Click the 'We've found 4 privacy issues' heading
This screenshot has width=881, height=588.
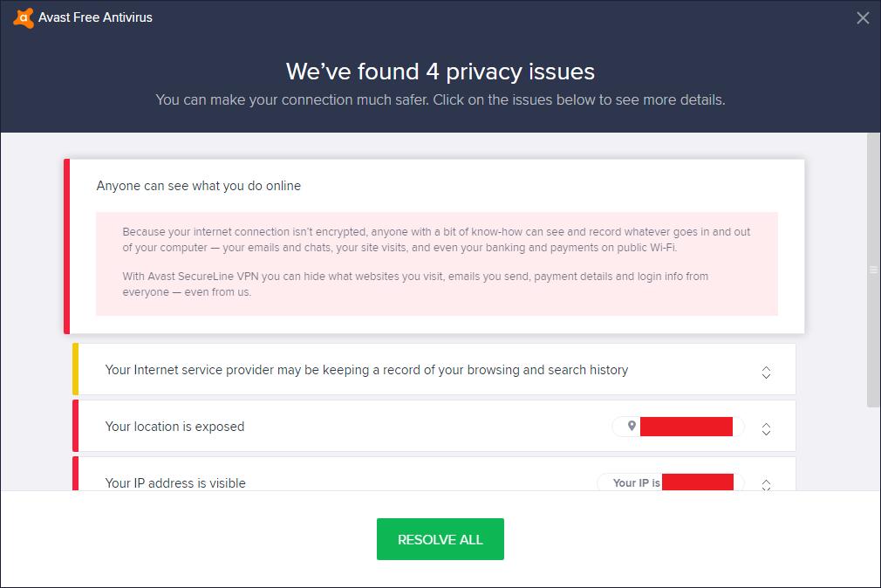pos(440,71)
